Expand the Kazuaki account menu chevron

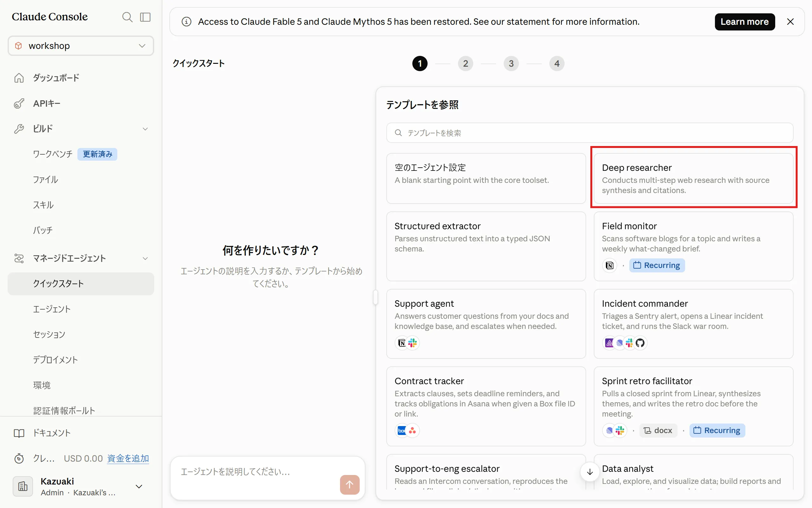coord(139,486)
